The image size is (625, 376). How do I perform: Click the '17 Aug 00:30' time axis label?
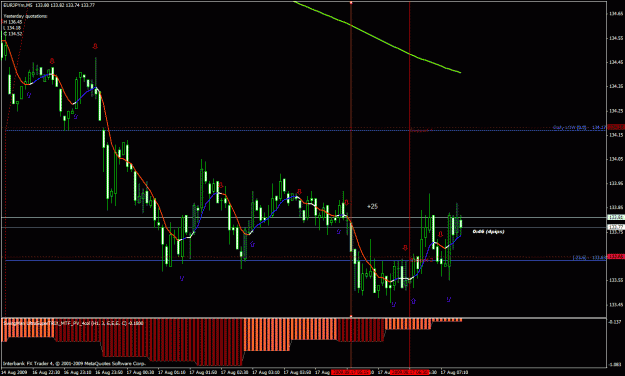[x=140, y=372]
